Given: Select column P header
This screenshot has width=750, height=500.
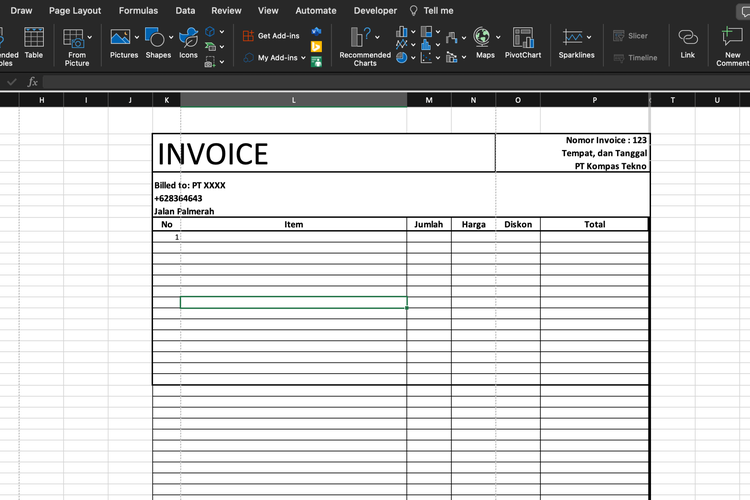Looking at the screenshot, I should tap(595, 100).
